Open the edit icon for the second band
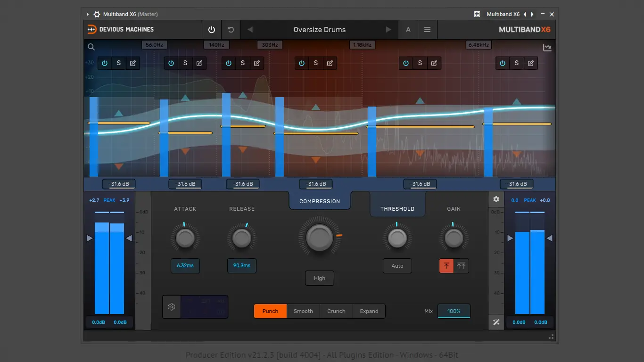Screen dimensions: 644x362 199,63
